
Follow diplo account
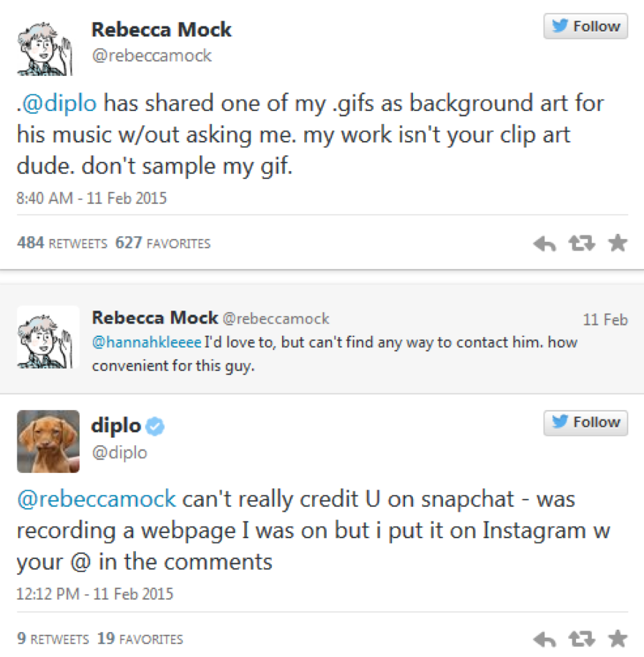(585, 423)
